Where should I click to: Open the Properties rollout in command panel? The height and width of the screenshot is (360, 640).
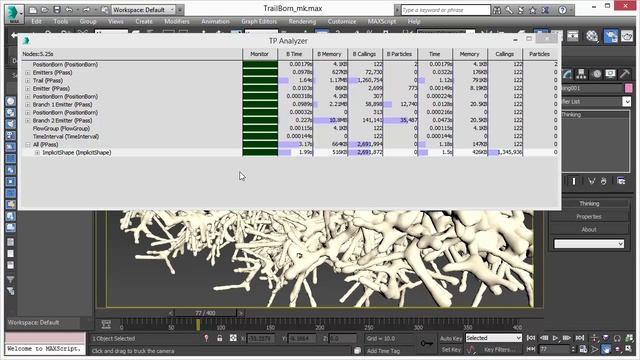click(589, 216)
